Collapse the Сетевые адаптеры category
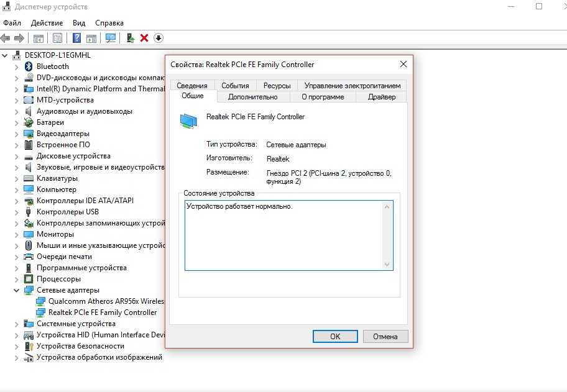This screenshot has height=392, width=567. coord(16,291)
